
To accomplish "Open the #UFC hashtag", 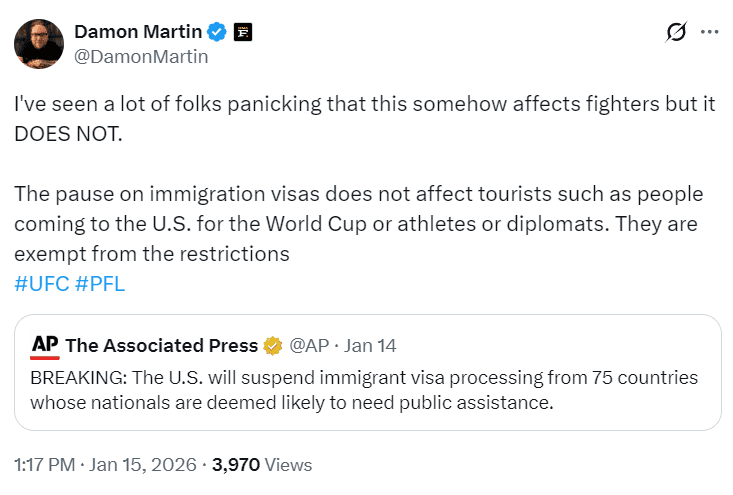I will click(x=42, y=283).
